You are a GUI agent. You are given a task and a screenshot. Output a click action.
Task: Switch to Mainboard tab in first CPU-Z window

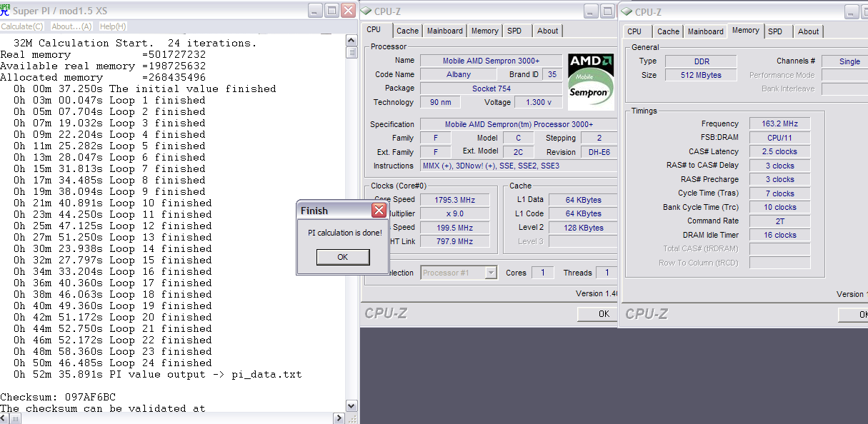click(444, 31)
